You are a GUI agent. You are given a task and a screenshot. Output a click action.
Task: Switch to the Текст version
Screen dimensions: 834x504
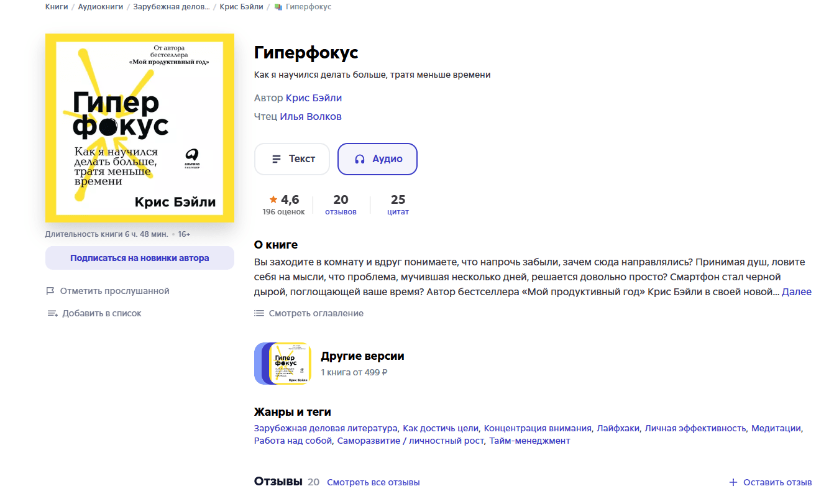click(292, 159)
